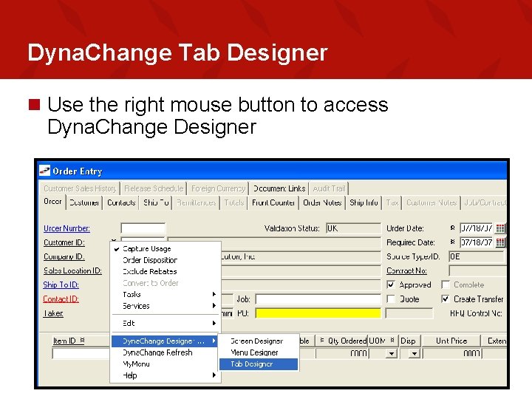Open the Disp dropdown arrow

(x=415, y=354)
